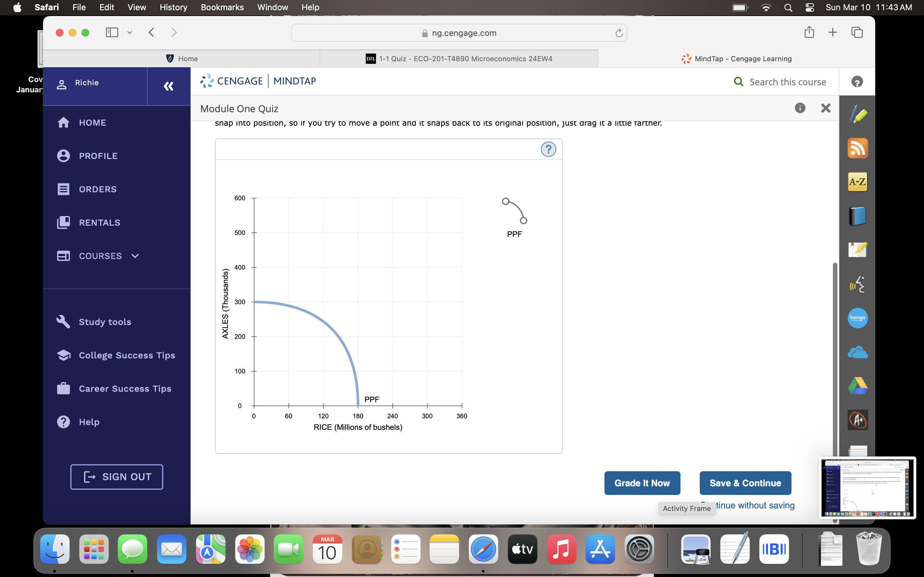Open the Bookmarks menu
Image resolution: width=924 pixels, height=577 pixels.
click(222, 7)
